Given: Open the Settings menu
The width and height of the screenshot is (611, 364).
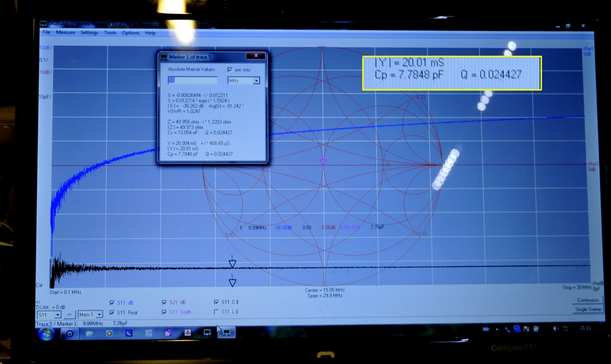Looking at the screenshot, I should [x=89, y=33].
